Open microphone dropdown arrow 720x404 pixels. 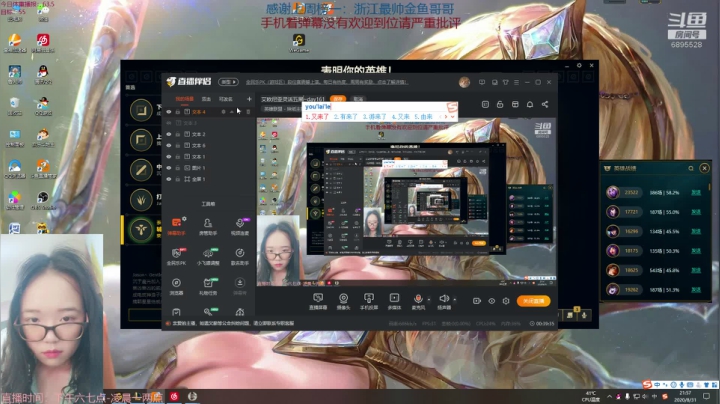pos(429,299)
